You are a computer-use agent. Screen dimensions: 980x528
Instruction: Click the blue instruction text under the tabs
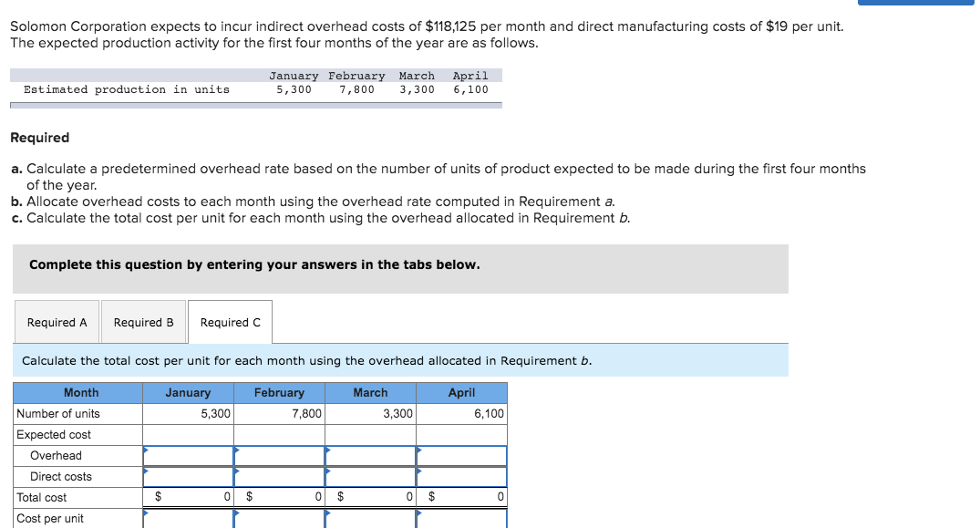[307, 360]
